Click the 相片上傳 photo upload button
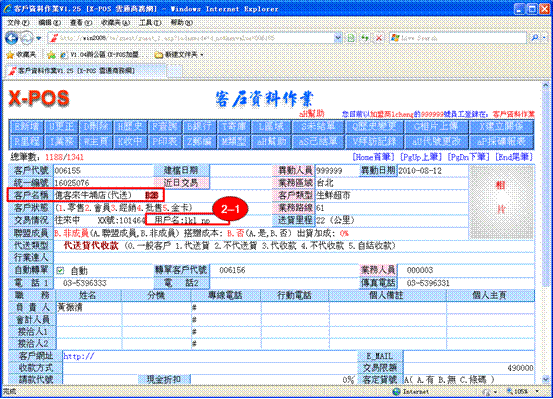 [x=436, y=126]
